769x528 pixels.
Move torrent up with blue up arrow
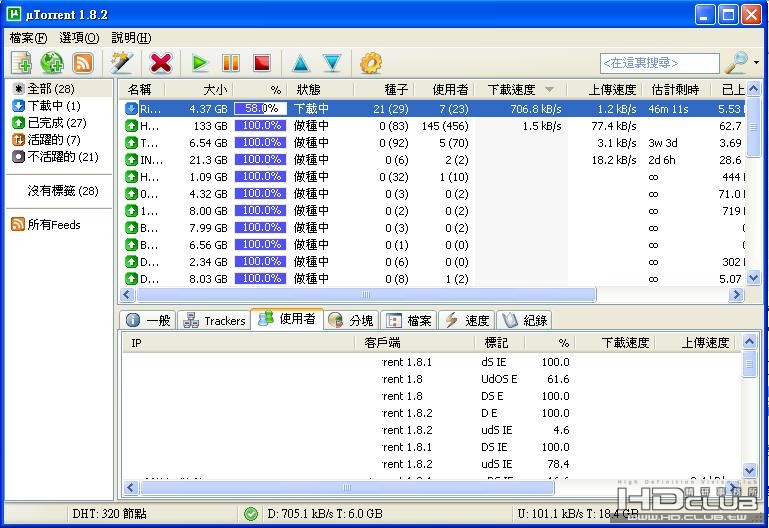click(x=301, y=64)
